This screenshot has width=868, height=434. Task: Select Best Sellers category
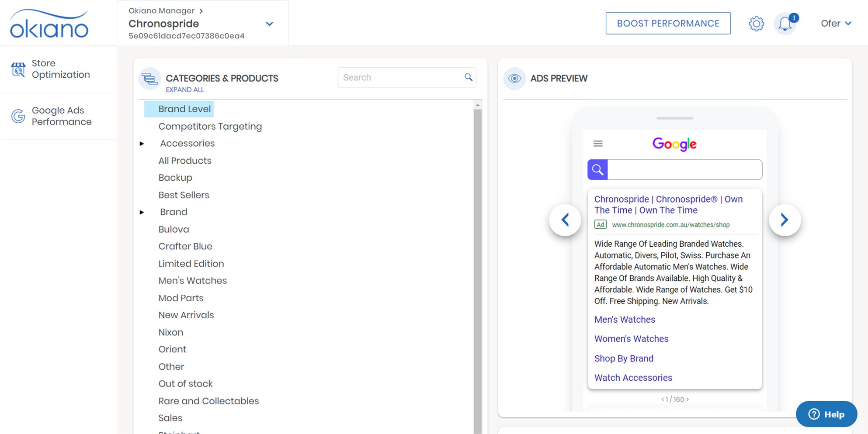pyautogui.click(x=184, y=195)
